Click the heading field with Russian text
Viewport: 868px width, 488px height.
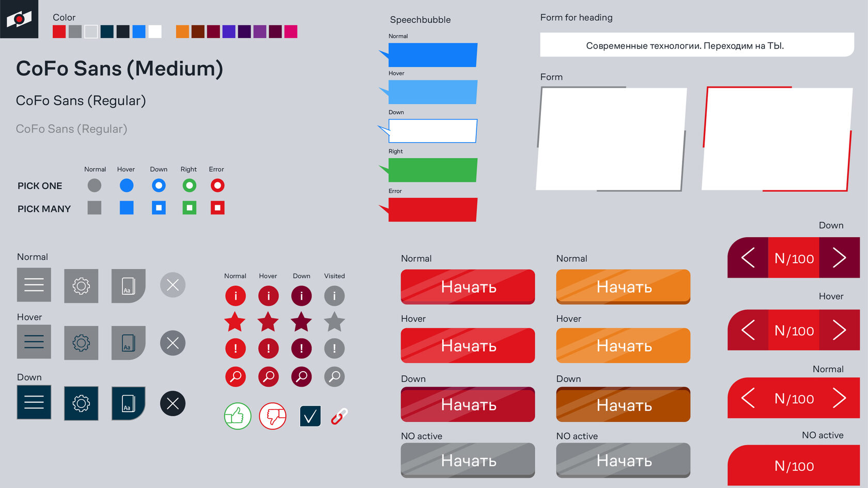[696, 45]
